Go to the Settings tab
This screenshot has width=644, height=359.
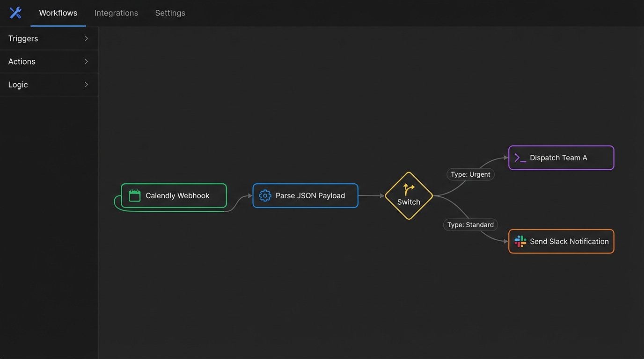pos(170,13)
